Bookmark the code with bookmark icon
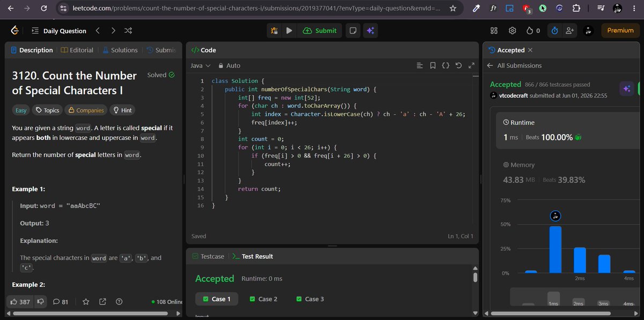 pyautogui.click(x=433, y=65)
